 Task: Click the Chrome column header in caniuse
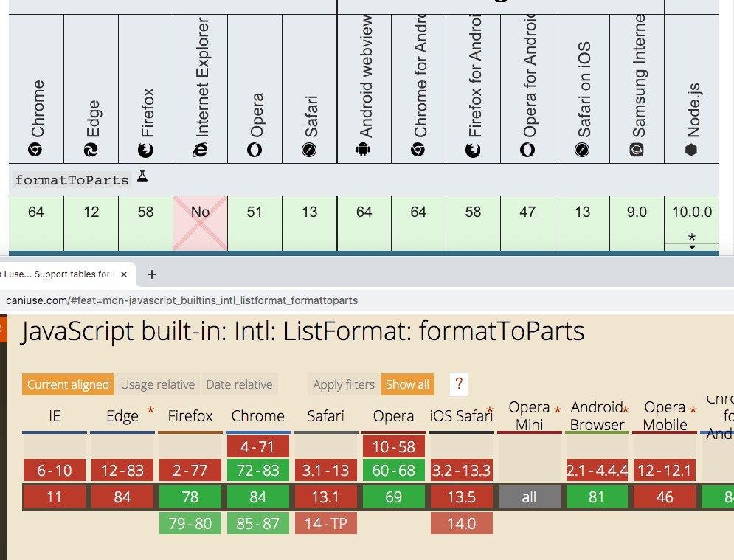tap(258, 416)
